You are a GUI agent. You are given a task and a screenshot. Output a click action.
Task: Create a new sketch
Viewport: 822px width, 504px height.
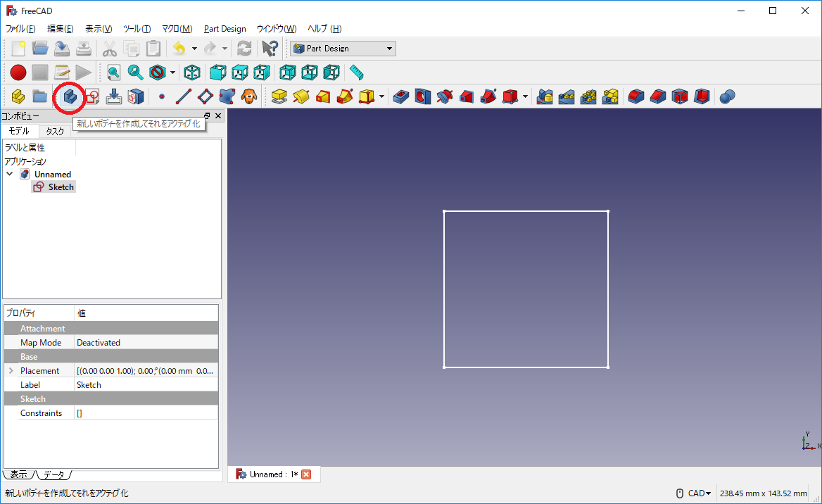point(92,96)
